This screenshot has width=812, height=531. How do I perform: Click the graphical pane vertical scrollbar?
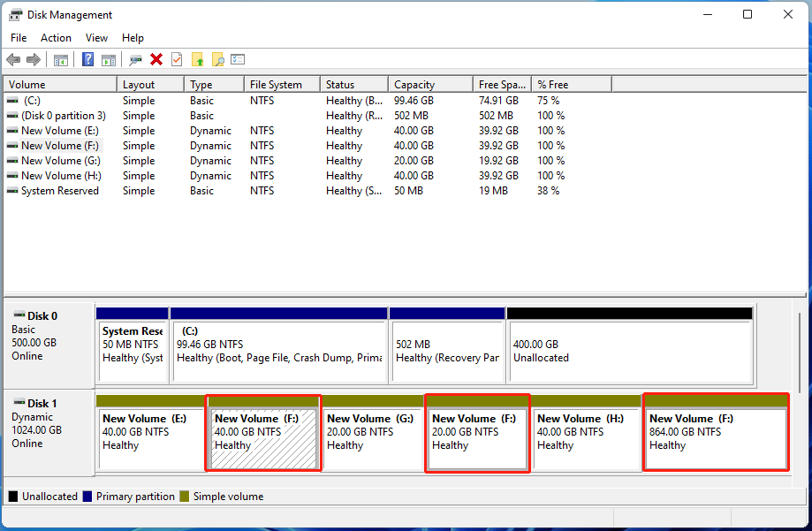click(800, 353)
